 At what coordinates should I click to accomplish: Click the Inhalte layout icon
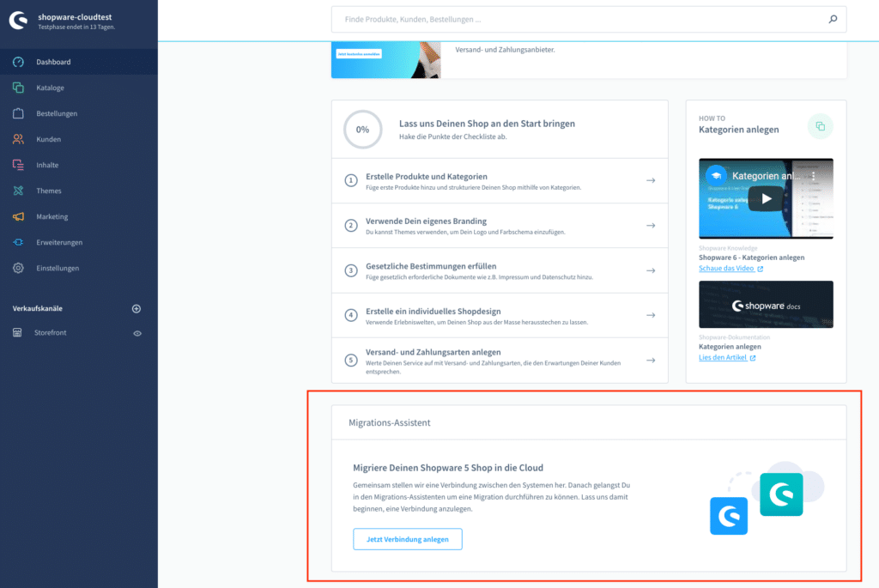(x=19, y=165)
